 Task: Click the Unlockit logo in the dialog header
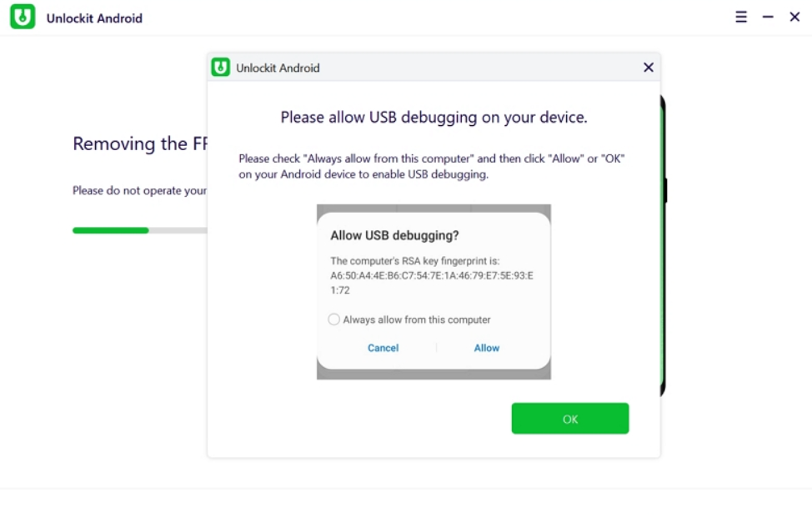tap(221, 68)
